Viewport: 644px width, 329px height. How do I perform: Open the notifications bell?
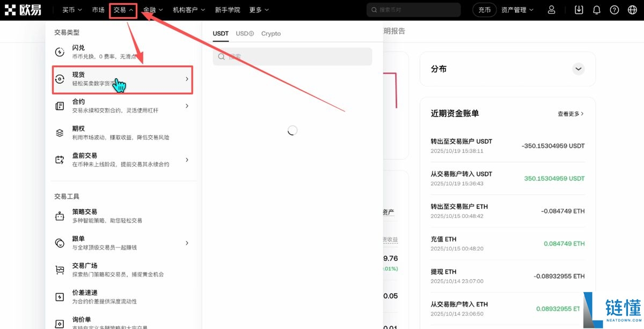[596, 9]
